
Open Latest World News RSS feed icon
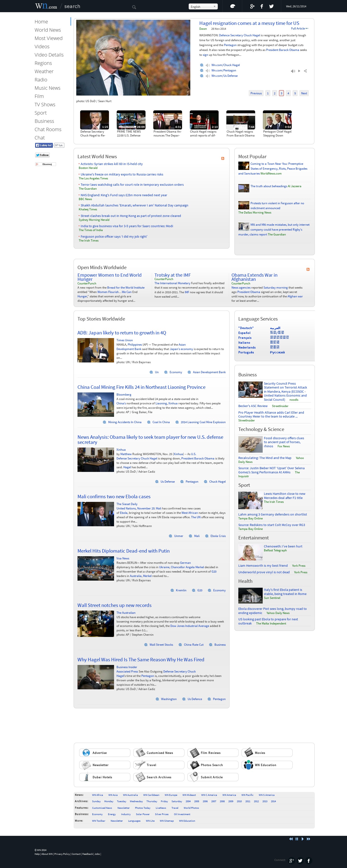click(222, 158)
